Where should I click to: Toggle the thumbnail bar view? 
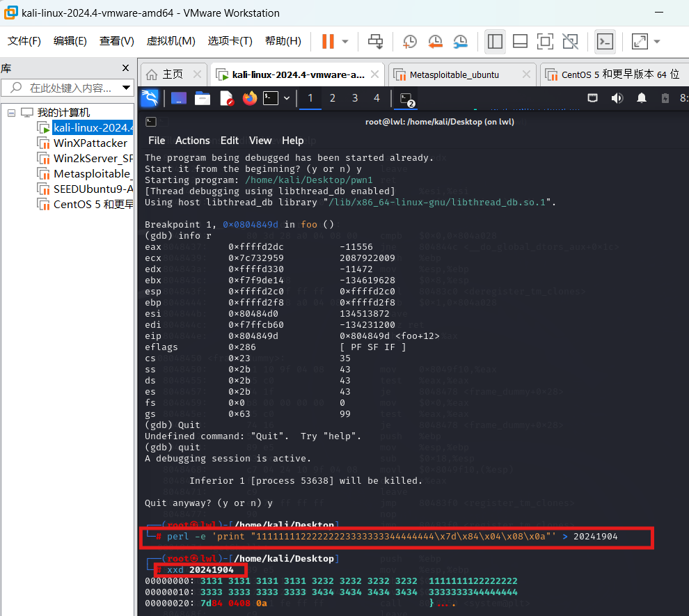pos(521,41)
